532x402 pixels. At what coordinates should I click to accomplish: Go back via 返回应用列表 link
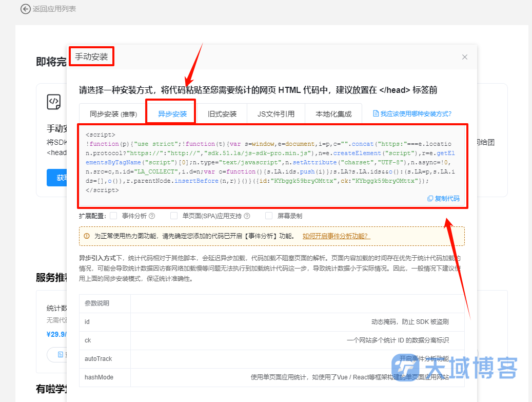tap(54, 9)
